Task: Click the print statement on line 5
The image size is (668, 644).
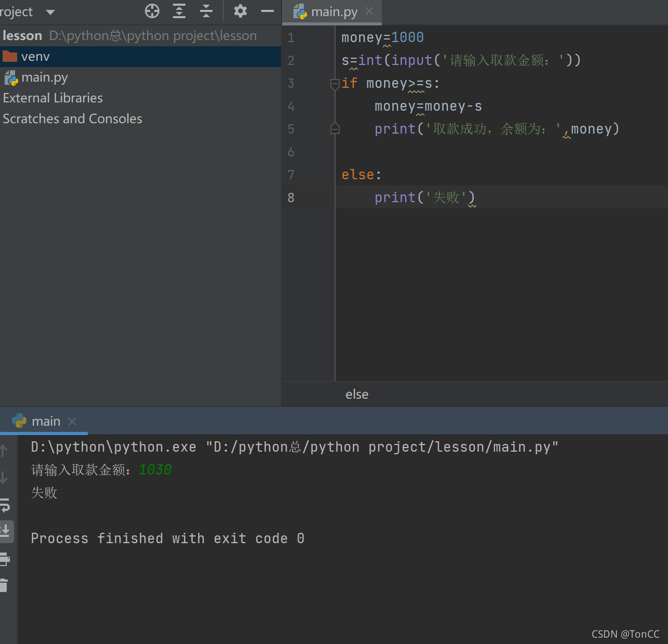Action: point(497,129)
